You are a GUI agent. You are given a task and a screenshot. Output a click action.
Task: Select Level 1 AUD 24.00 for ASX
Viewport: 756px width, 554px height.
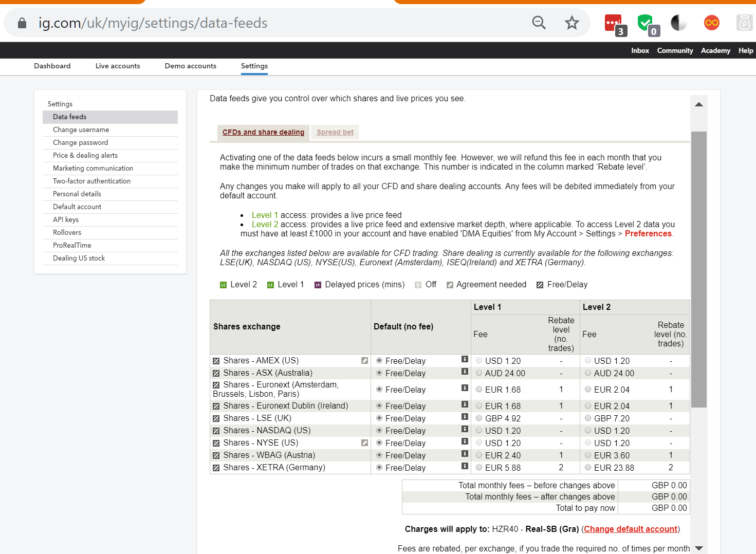(479, 373)
